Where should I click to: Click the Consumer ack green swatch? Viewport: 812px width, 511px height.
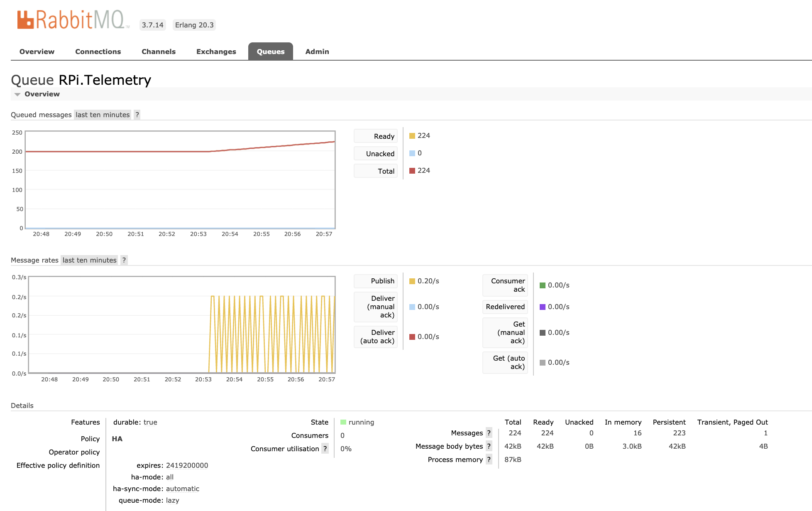coord(543,285)
